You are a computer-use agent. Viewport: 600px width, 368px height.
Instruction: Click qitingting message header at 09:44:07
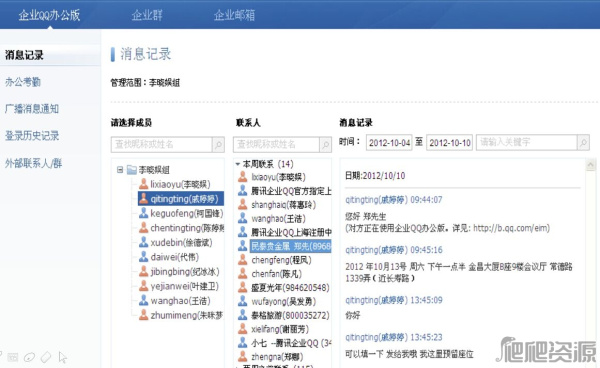click(393, 200)
